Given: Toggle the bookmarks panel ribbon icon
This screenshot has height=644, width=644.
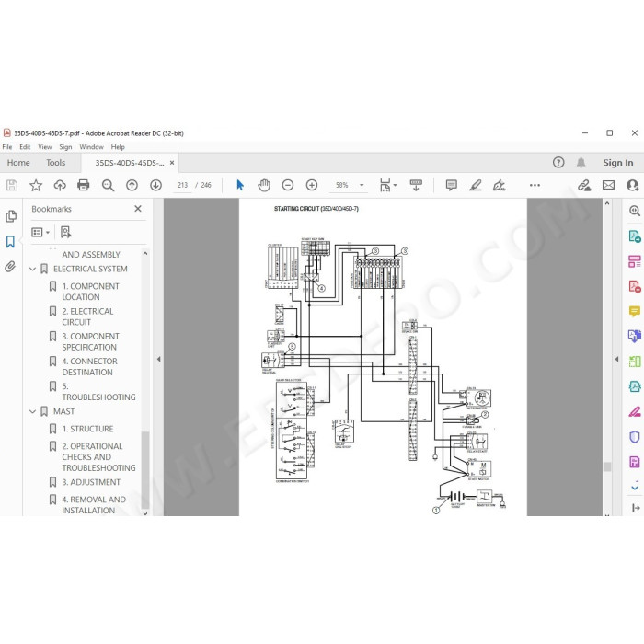Looking at the screenshot, I should (x=10, y=241).
